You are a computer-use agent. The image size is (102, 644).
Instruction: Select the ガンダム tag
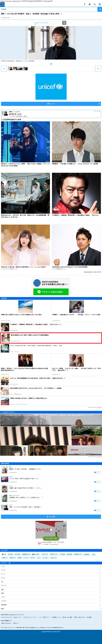tap(17, 554)
